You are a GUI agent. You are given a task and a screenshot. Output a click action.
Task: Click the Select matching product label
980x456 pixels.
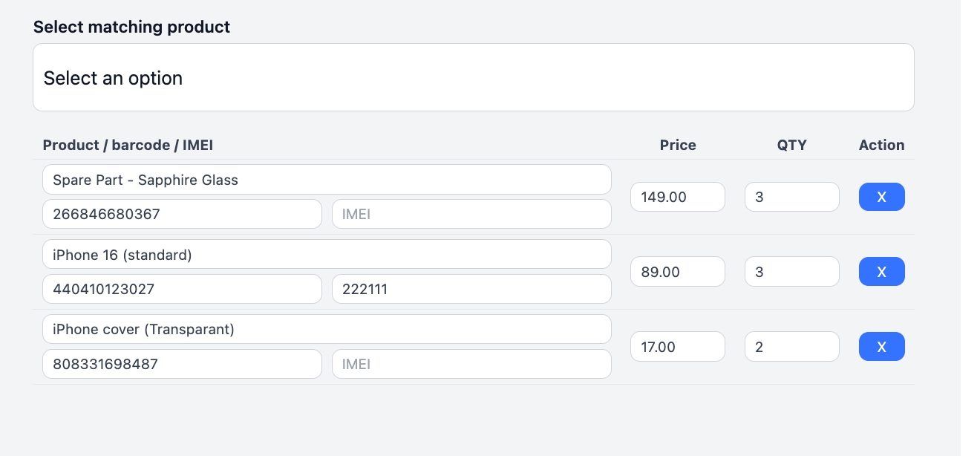click(x=131, y=27)
